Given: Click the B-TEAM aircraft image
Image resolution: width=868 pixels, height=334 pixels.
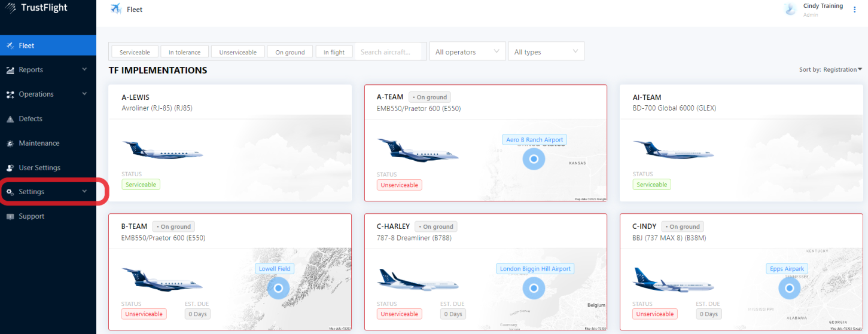Looking at the screenshot, I should (163, 279).
